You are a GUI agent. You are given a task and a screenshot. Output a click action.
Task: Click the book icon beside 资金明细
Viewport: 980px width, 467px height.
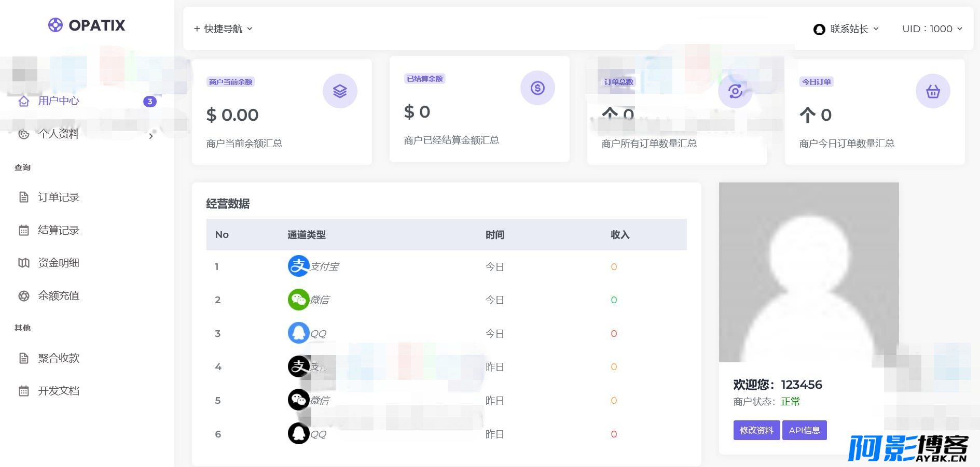tap(24, 263)
